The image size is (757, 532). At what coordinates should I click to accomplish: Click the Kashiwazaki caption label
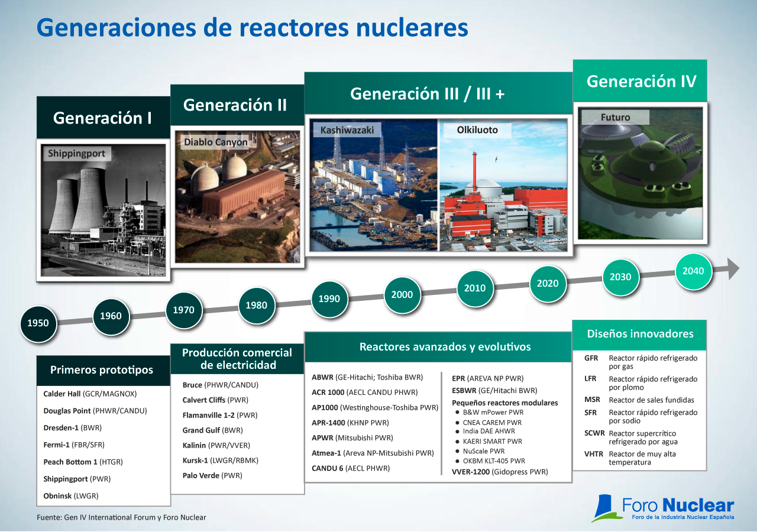347,130
